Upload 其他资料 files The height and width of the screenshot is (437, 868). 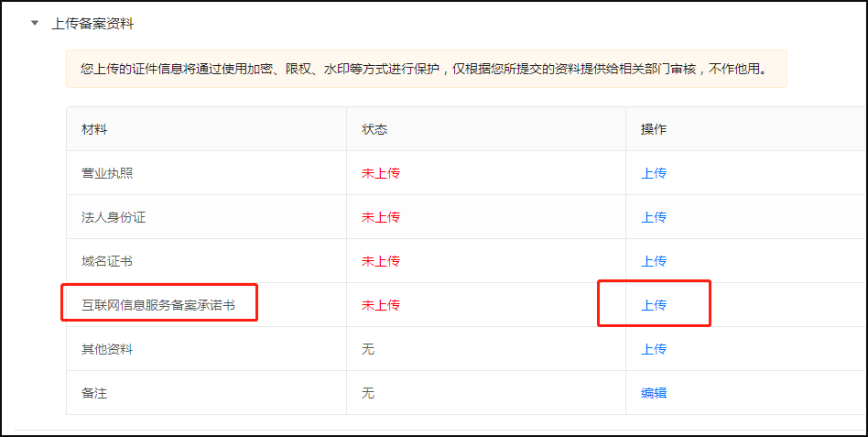654,349
